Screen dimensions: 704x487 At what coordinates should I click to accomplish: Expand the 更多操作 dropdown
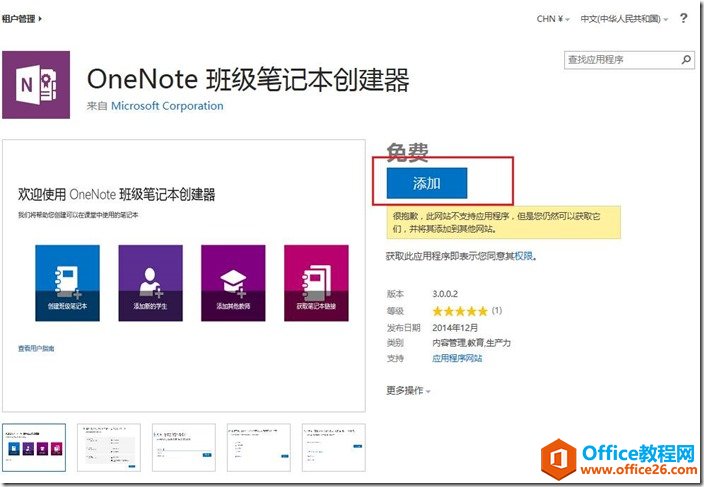(408, 390)
